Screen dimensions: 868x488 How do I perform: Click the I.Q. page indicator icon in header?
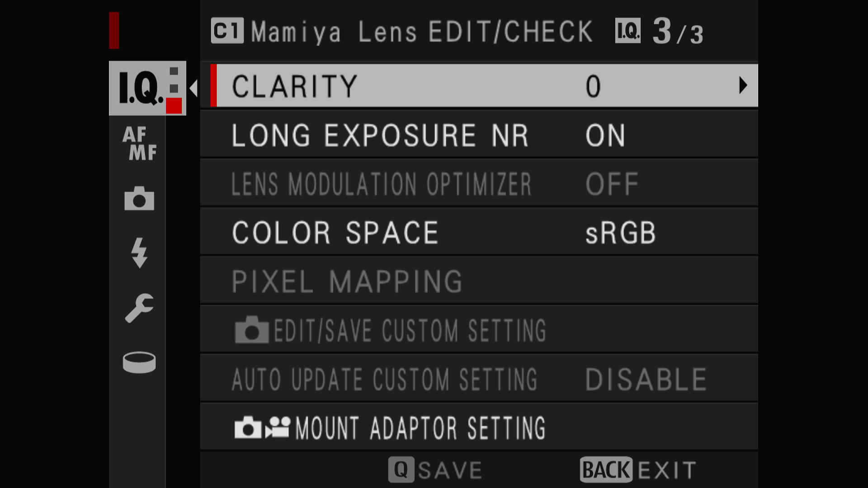(x=628, y=31)
